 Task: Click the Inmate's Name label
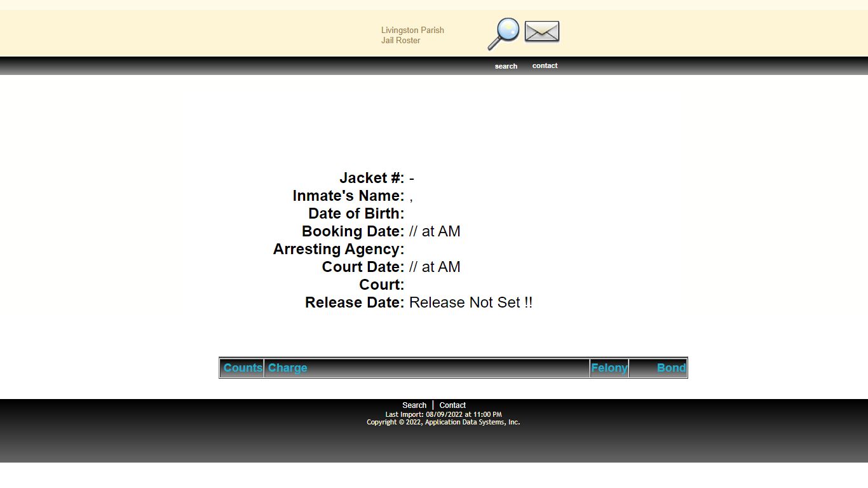[348, 196]
